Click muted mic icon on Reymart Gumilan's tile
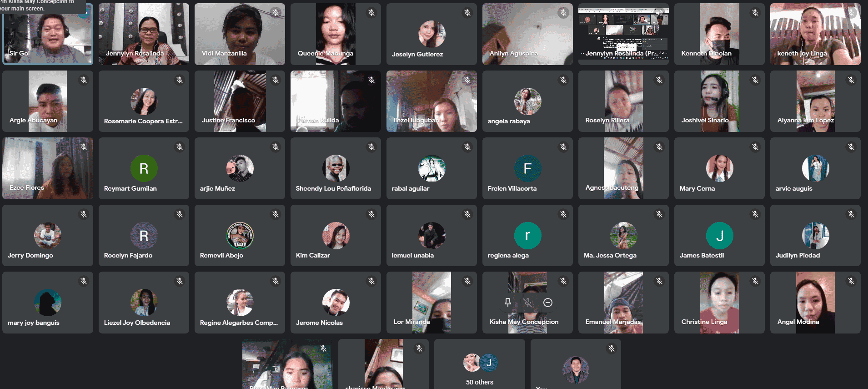The image size is (868, 389). tap(180, 147)
